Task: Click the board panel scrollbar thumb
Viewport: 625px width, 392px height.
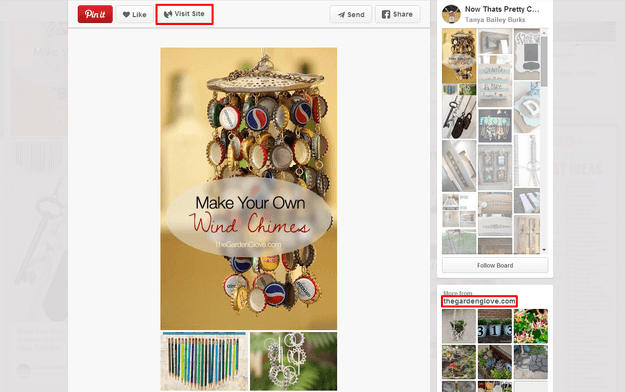Action: [544, 61]
